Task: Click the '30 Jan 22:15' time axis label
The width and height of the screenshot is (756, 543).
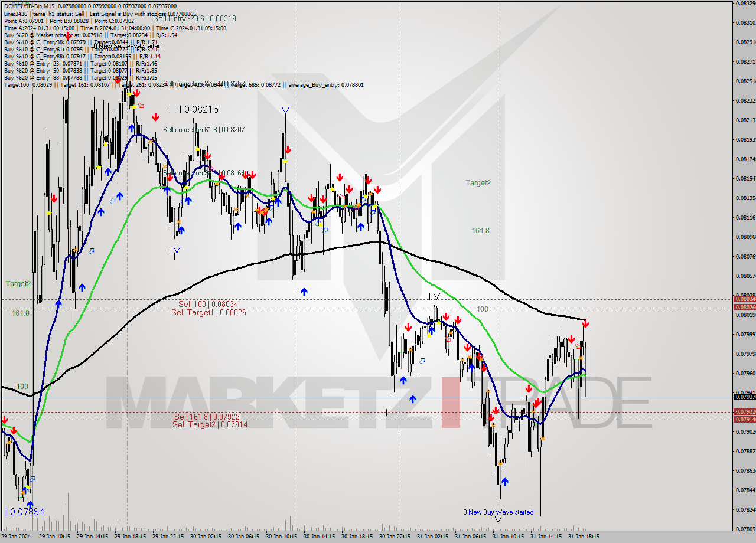Action: click(395, 537)
